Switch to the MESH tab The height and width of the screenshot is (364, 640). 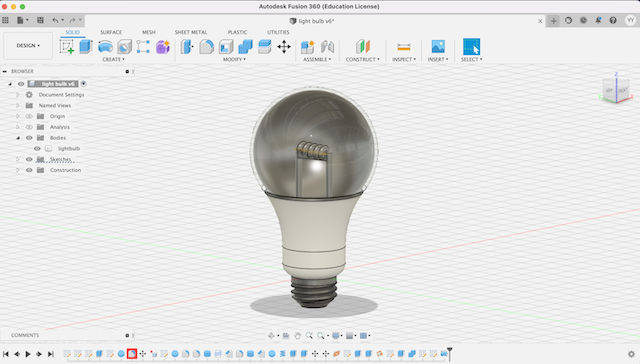[149, 32]
